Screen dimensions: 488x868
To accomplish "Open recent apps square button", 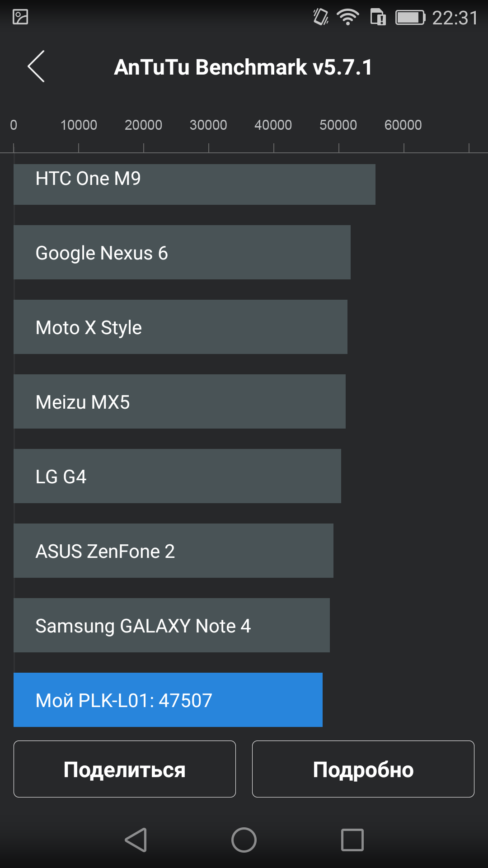I will point(352,840).
